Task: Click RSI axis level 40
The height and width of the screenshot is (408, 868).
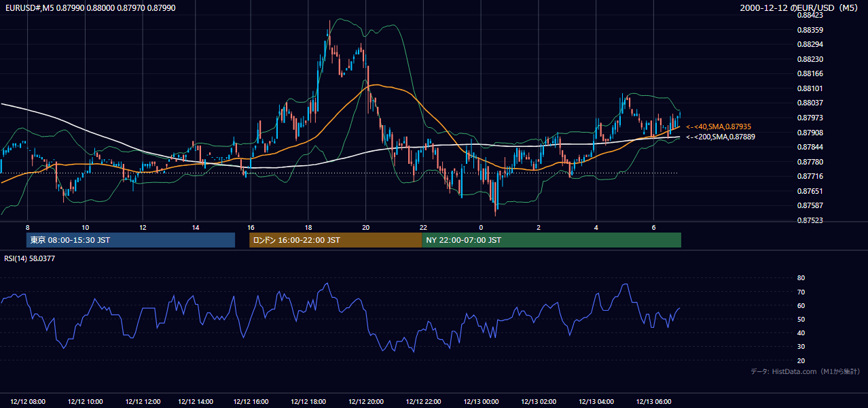Action: click(x=801, y=333)
